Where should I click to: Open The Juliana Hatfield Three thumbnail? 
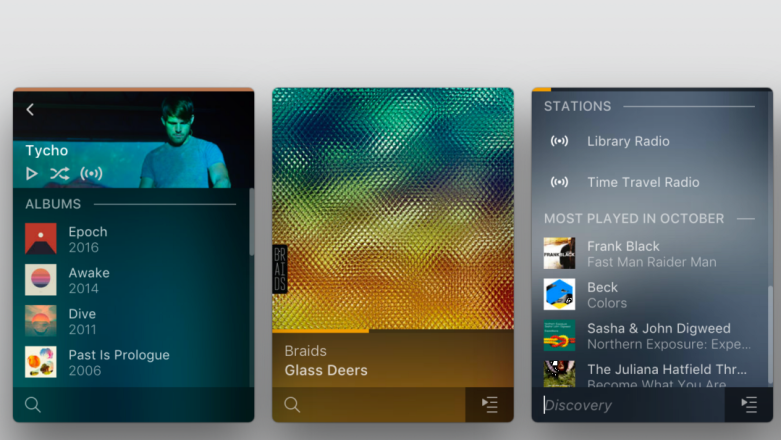(559, 374)
